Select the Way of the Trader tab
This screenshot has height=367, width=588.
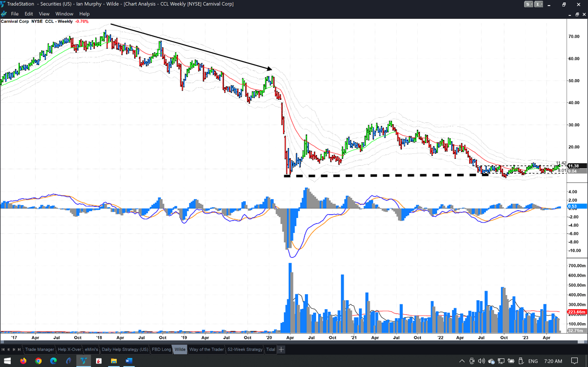coord(206,349)
